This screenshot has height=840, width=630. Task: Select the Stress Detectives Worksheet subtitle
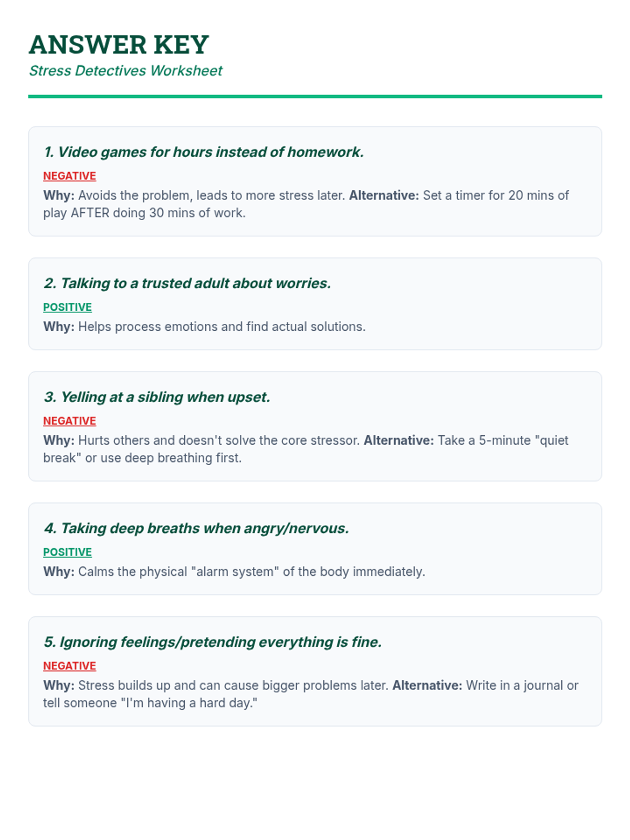(x=125, y=71)
